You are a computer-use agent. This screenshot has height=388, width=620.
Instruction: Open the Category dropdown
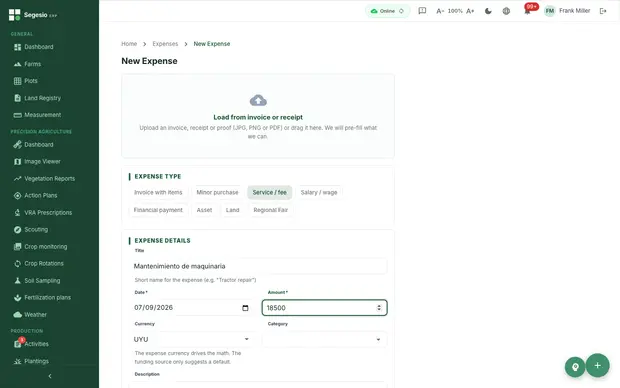point(324,339)
